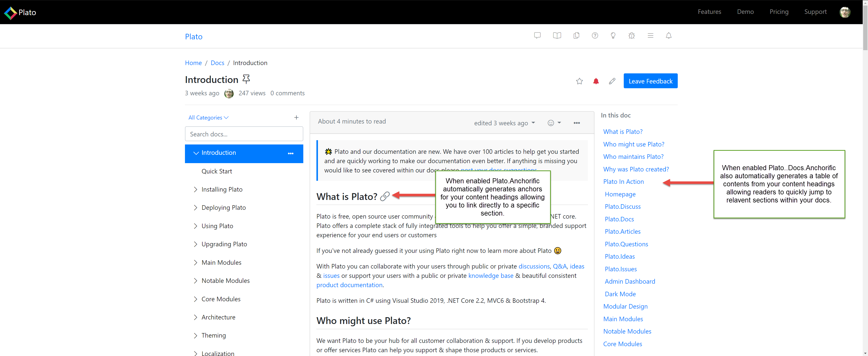Open Questions via question mark icon
Viewport: 868px width, 356px height.
tap(595, 35)
